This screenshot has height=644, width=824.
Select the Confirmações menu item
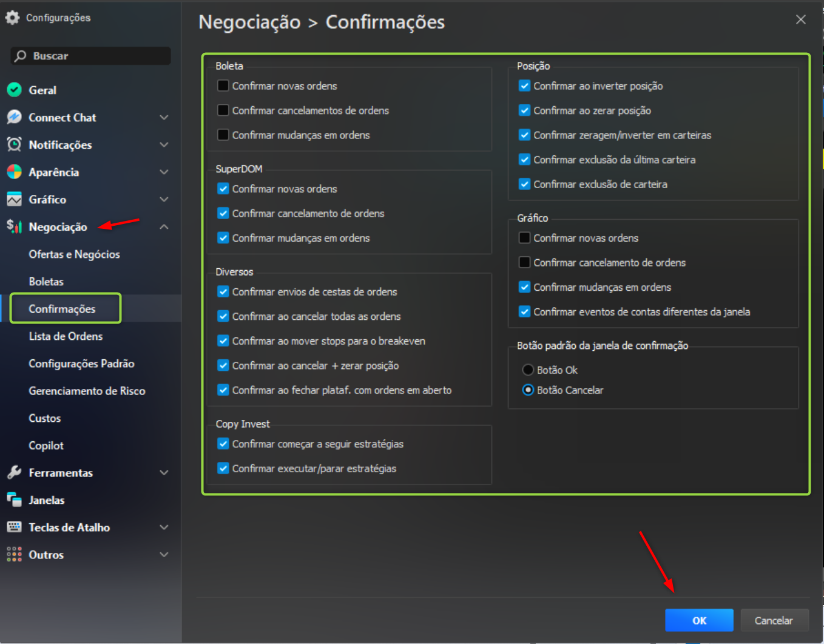[62, 309]
